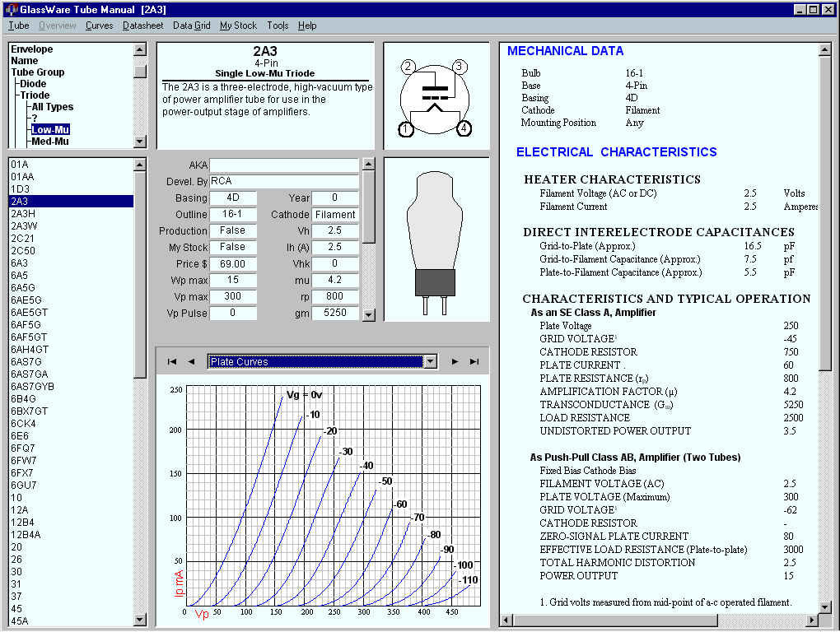Select tube 6AS7GA in the list
The image size is (840, 632).
point(72,374)
